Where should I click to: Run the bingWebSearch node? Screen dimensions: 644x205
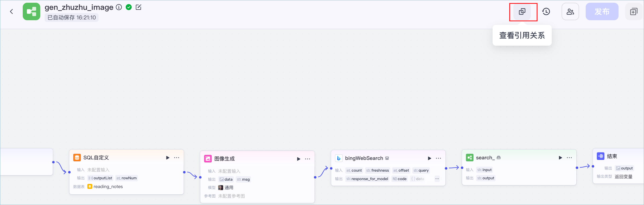(x=430, y=158)
